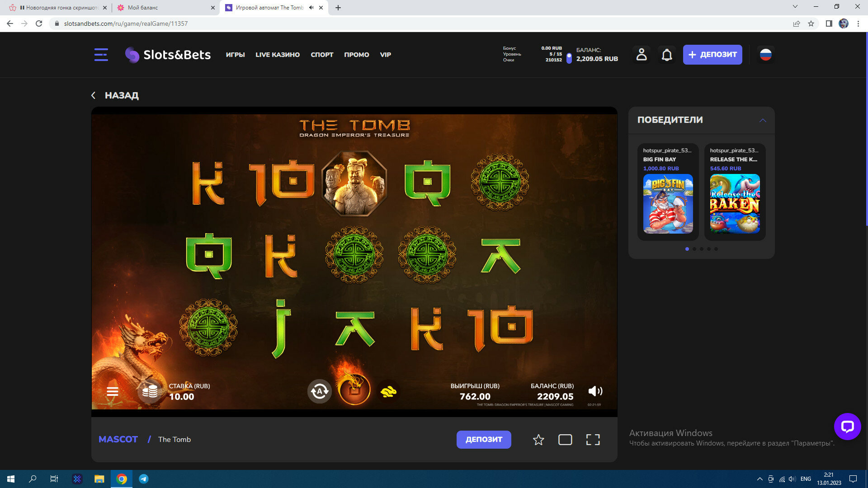
Task: Go back using НАЗАД chevron
Action: [x=94, y=95]
